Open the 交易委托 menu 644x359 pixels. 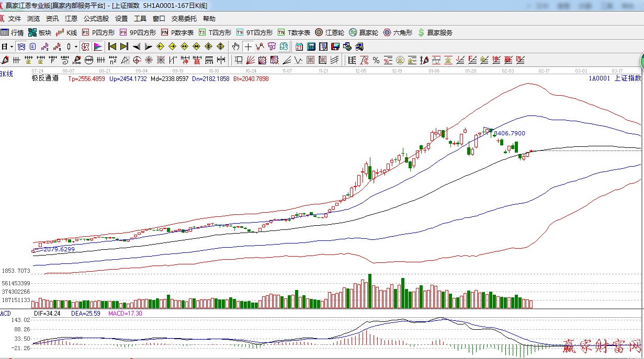(184, 19)
